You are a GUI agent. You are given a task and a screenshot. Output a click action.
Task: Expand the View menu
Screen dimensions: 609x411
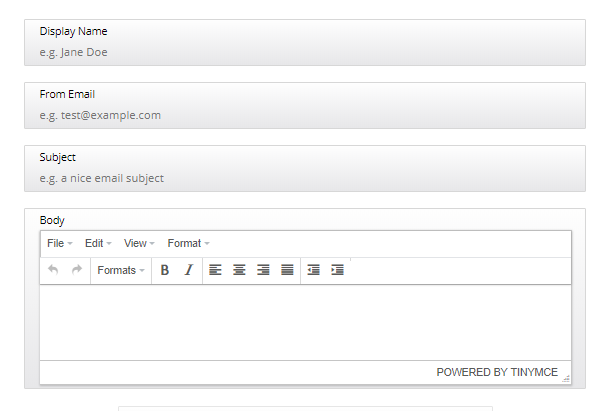139,243
